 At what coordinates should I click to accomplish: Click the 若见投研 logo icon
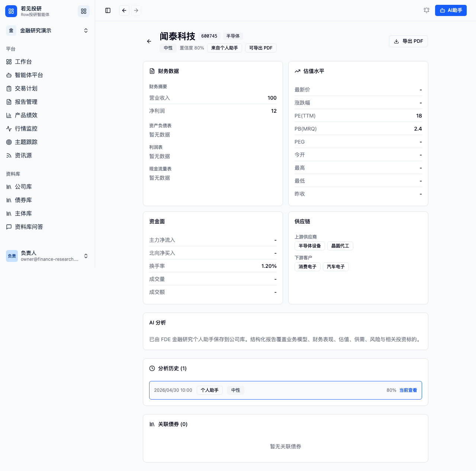[11, 11]
